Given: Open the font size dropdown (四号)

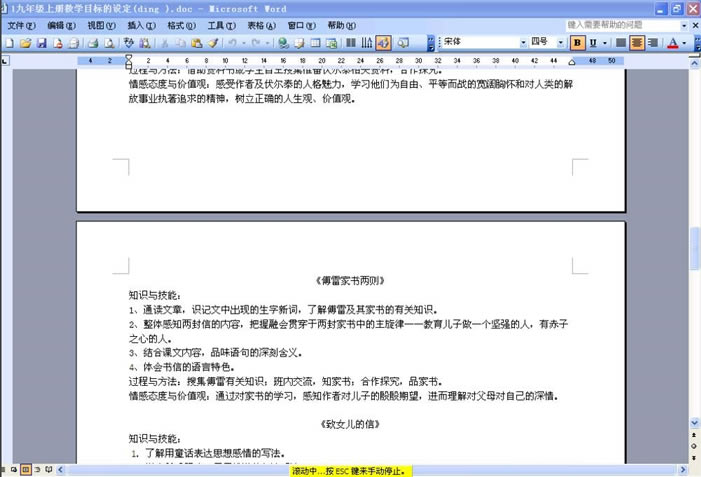Looking at the screenshot, I should click(x=560, y=43).
